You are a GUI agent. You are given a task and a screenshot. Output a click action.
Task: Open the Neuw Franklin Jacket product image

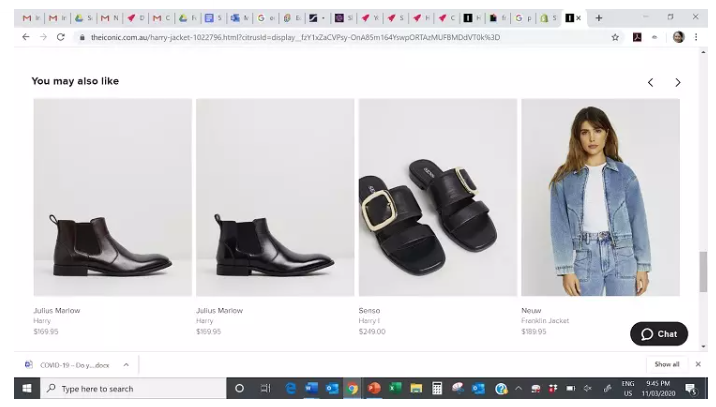pos(600,197)
